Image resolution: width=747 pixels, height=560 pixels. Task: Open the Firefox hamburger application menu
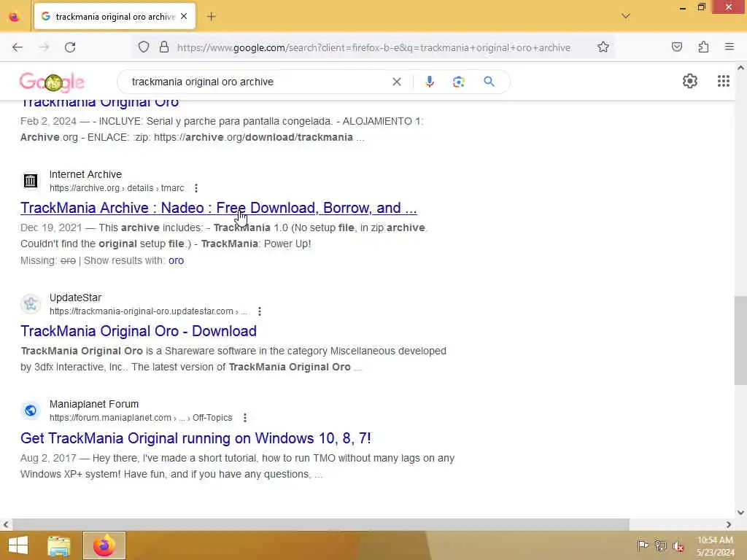(x=729, y=47)
